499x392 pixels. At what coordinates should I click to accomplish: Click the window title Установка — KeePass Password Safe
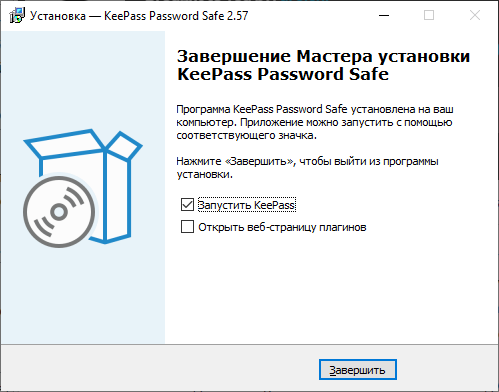(x=139, y=16)
